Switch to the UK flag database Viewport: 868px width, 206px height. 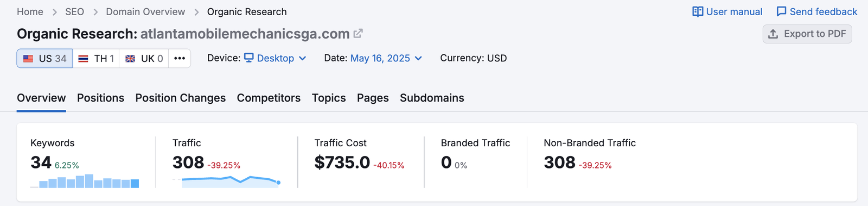pos(144,58)
